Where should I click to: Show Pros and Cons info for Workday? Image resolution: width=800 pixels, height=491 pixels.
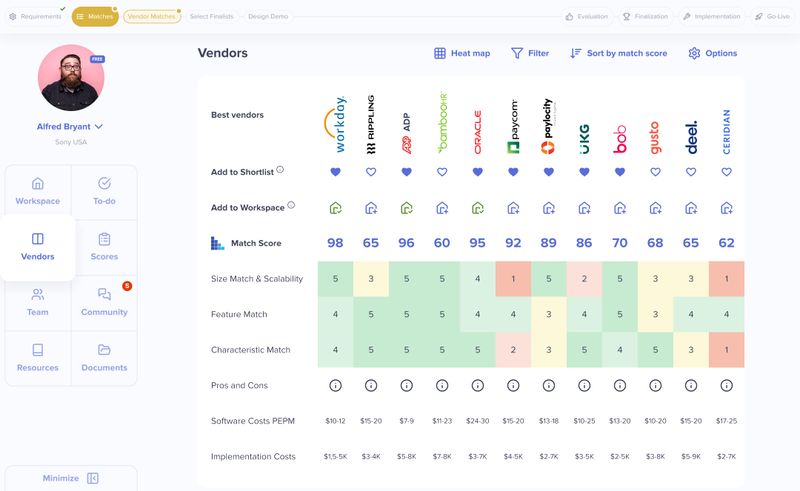click(335, 385)
